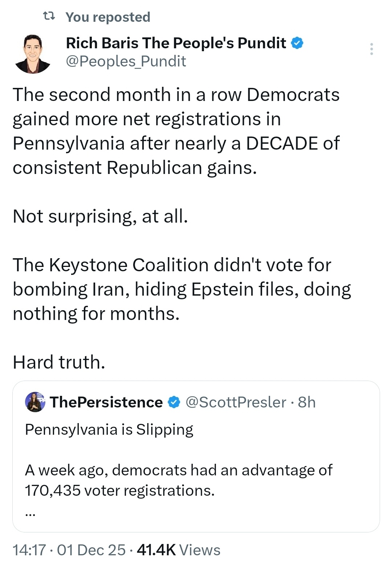Open the @Peoples_Pundit handle
Screen dimensions: 392x568
(126, 61)
